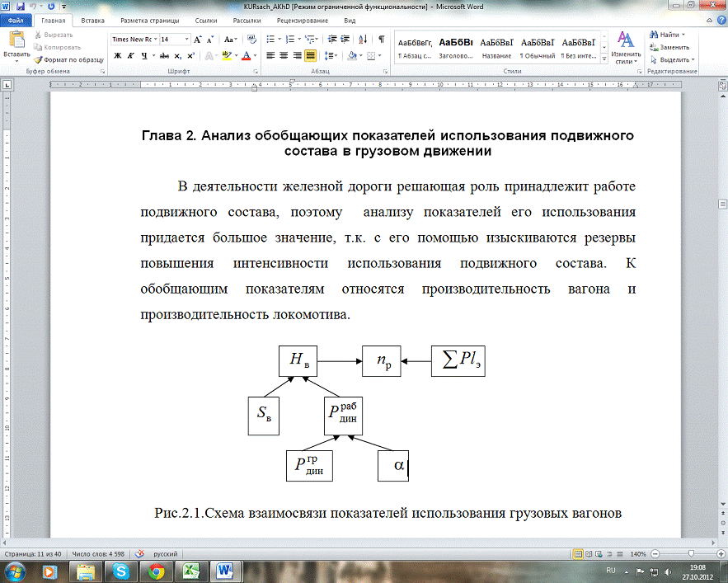Click the Redo icon in quick access toolbar
The width and height of the screenshot is (728, 583).
pyautogui.click(x=51, y=7)
